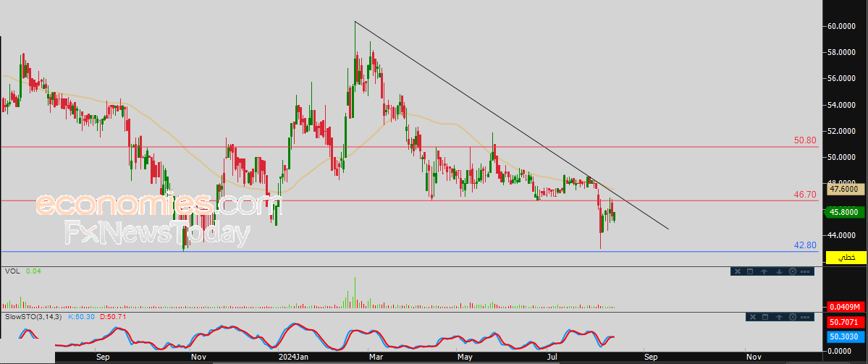Click the 42.80 support level label
The width and height of the screenshot is (868, 364).
[x=806, y=245]
